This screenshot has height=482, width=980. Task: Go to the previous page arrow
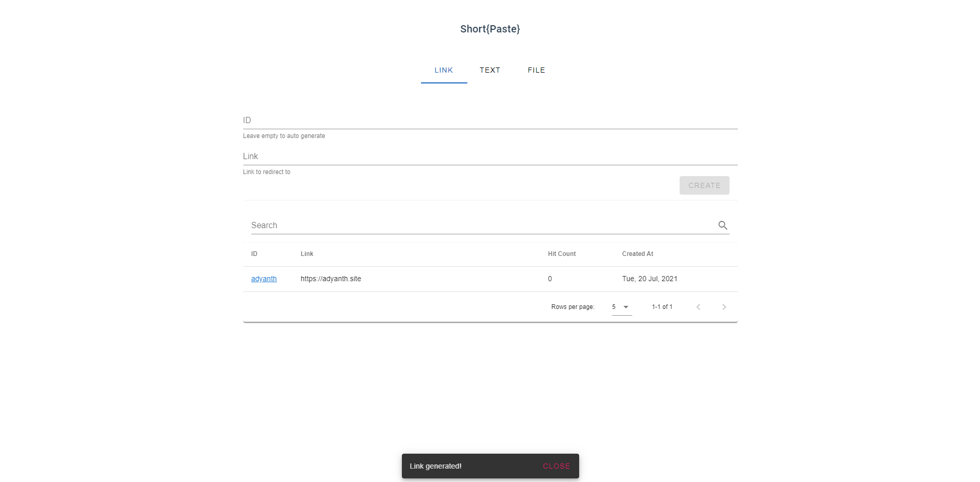pyautogui.click(x=698, y=307)
